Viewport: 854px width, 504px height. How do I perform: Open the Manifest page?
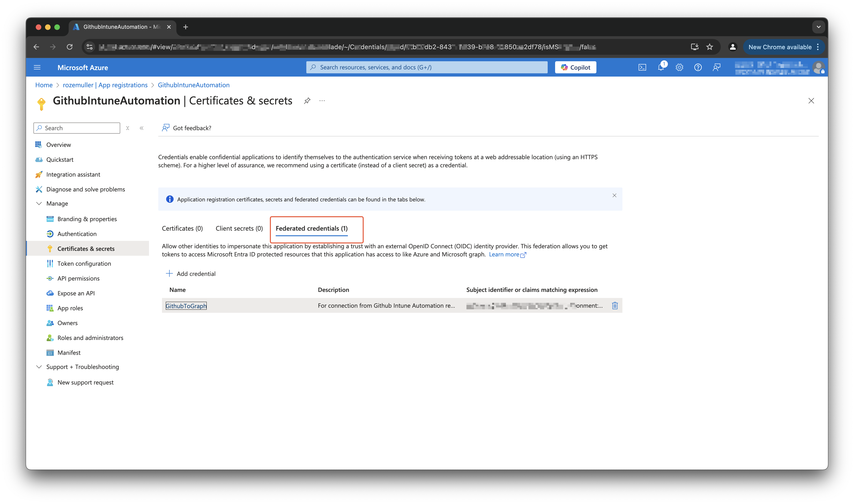[x=69, y=352]
